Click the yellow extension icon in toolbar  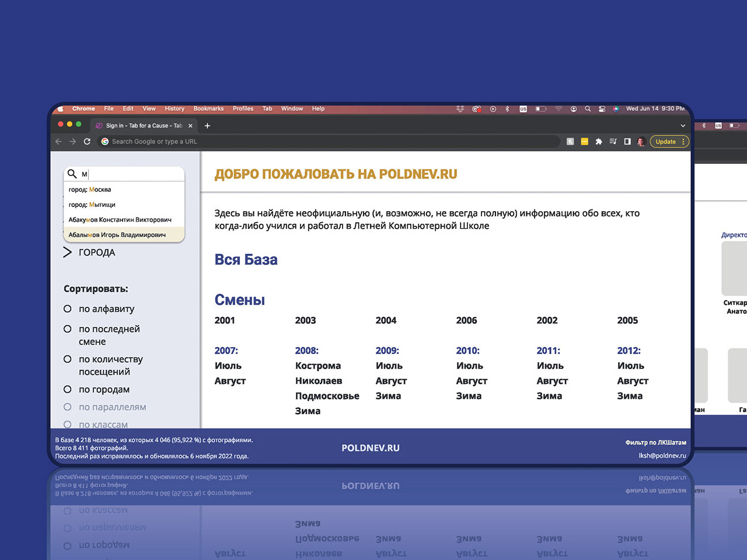pos(584,141)
